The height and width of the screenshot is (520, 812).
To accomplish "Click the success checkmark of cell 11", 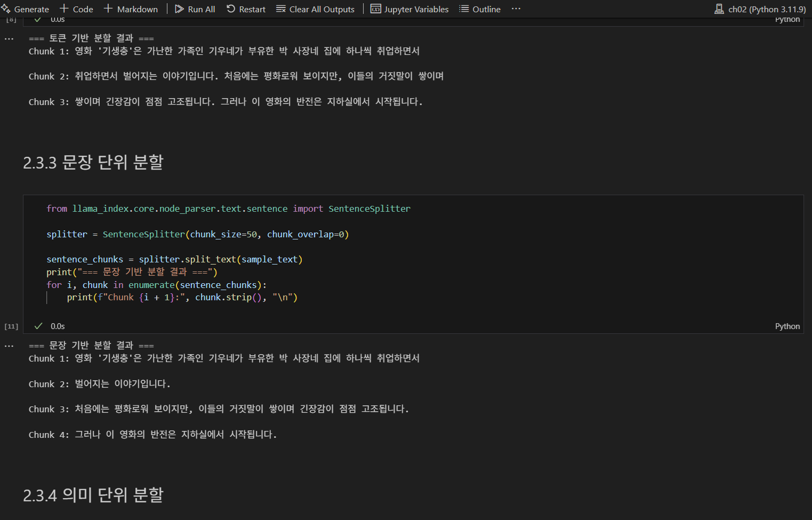I will click(x=38, y=326).
